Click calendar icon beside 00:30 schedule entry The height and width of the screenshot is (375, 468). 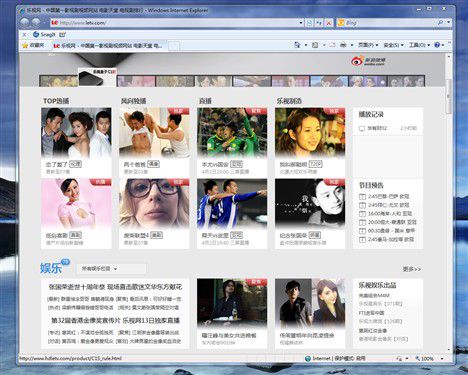pos(362,231)
